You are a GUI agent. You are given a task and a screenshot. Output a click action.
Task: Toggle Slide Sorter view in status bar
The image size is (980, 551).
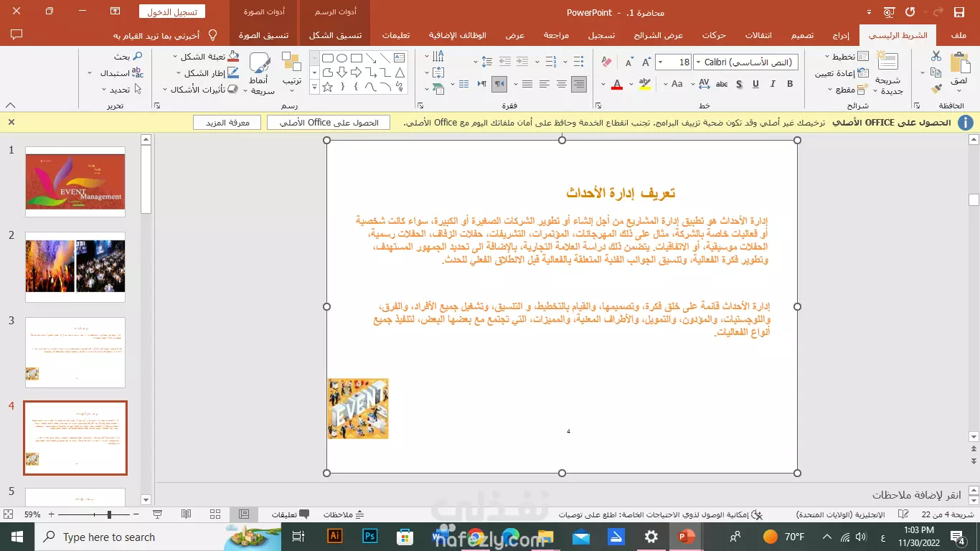pos(215,514)
